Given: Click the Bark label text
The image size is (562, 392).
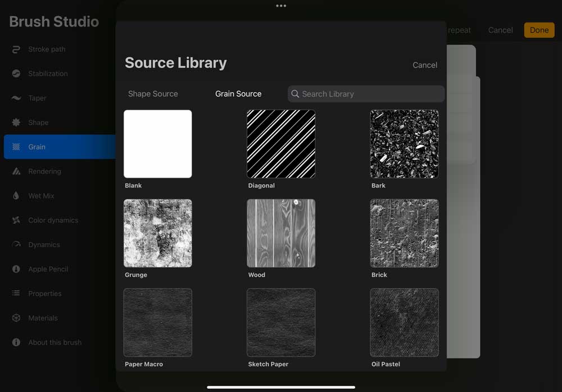Looking at the screenshot, I should [x=378, y=185].
